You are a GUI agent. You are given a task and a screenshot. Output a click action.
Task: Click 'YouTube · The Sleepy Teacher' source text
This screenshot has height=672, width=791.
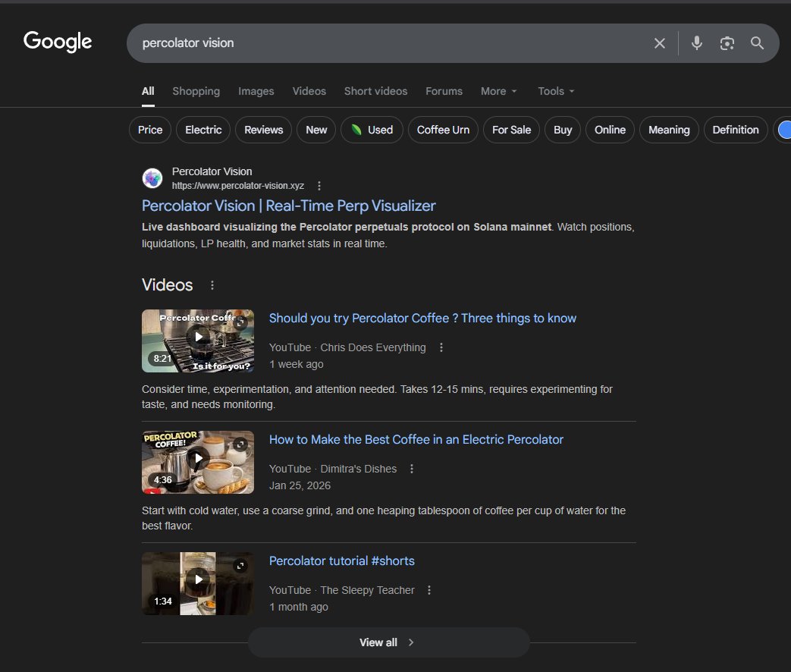[x=341, y=590]
